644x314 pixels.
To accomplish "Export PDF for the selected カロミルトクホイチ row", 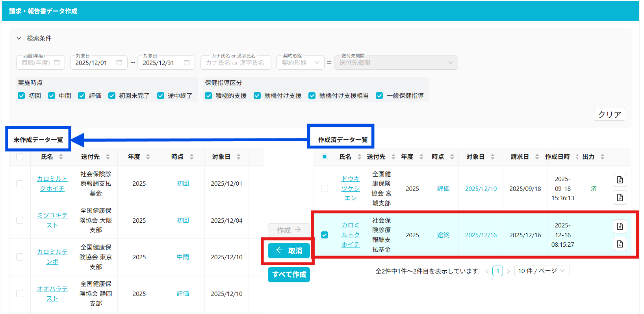I will point(620,244).
